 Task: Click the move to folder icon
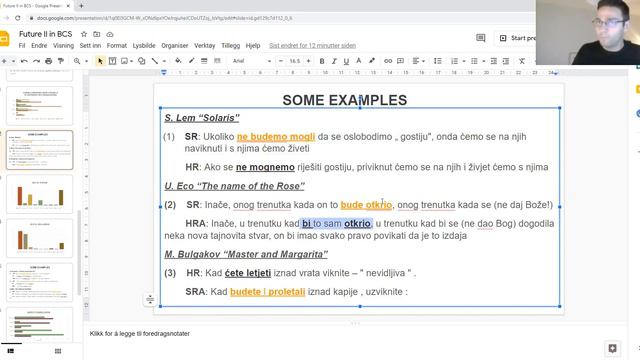tap(97, 34)
